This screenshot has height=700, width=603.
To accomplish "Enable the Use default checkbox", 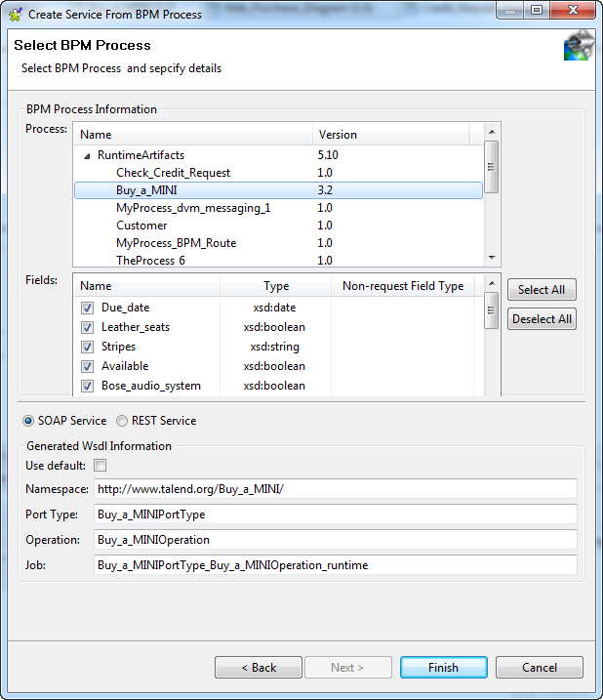I will [100, 466].
